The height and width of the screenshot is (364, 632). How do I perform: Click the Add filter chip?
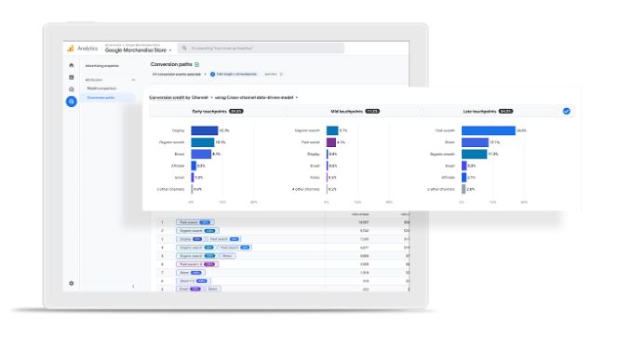pyautogui.click(x=274, y=74)
